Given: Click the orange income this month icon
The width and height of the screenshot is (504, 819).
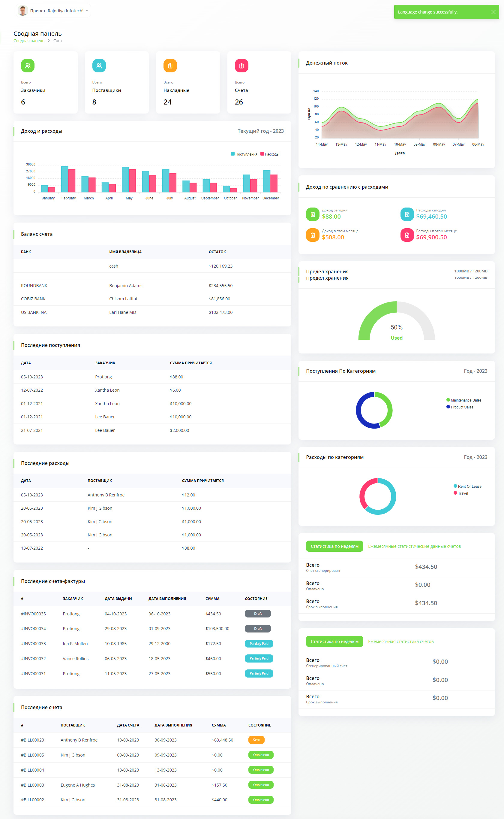Looking at the screenshot, I should pyautogui.click(x=312, y=235).
